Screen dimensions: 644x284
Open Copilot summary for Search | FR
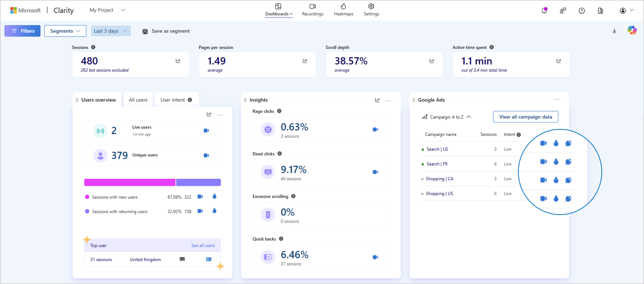tap(569, 162)
